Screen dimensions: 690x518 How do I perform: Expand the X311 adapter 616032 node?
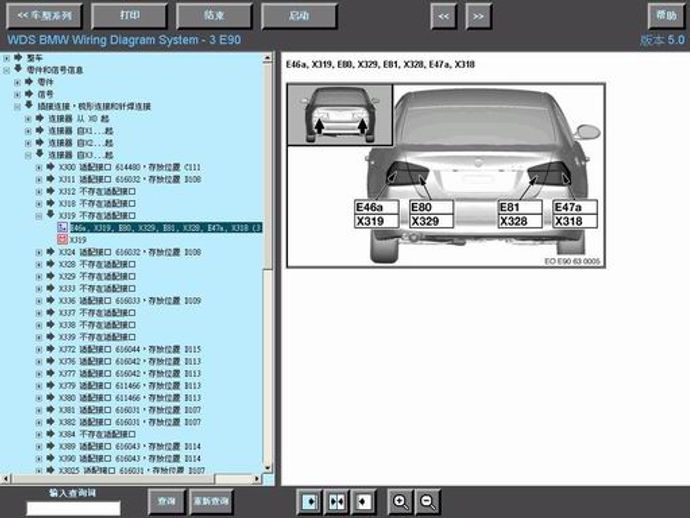[39, 180]
